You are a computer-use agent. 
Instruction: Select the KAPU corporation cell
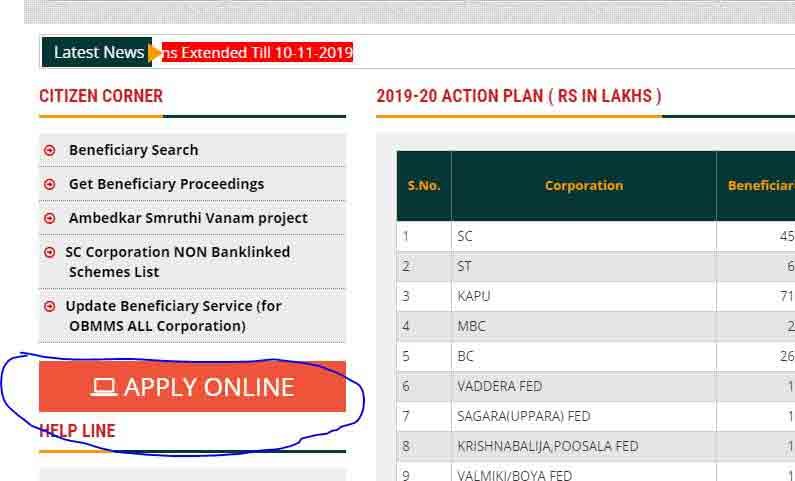[x=584, y=296]
